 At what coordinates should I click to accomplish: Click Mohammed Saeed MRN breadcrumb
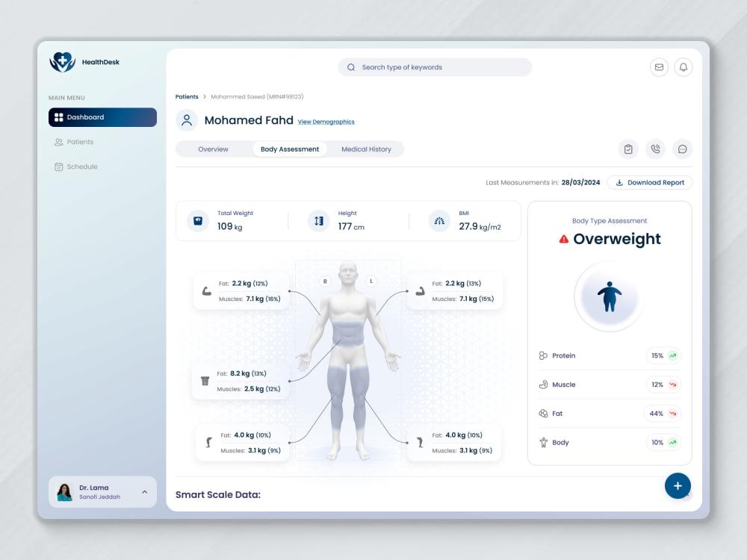tap(257, 96)
